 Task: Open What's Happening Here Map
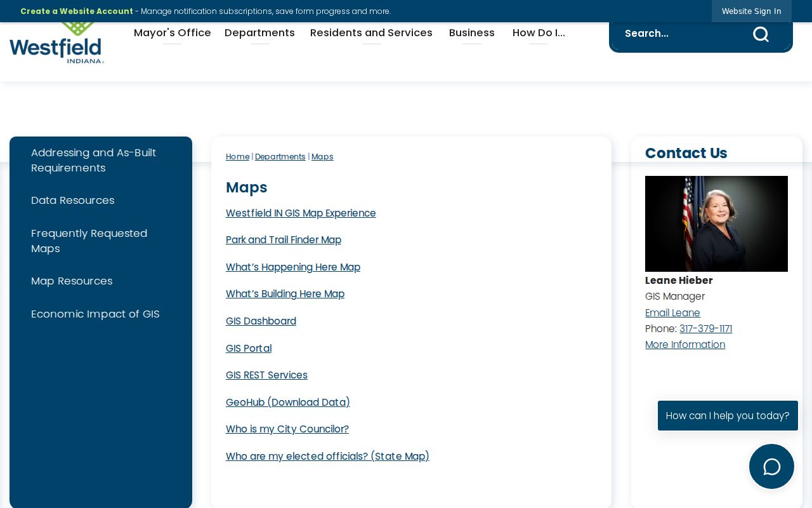coord(293,267)
